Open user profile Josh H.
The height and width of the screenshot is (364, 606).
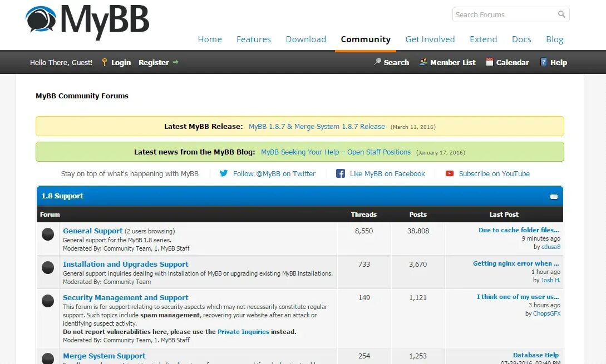pyautogui.click(x=550, y=280)
